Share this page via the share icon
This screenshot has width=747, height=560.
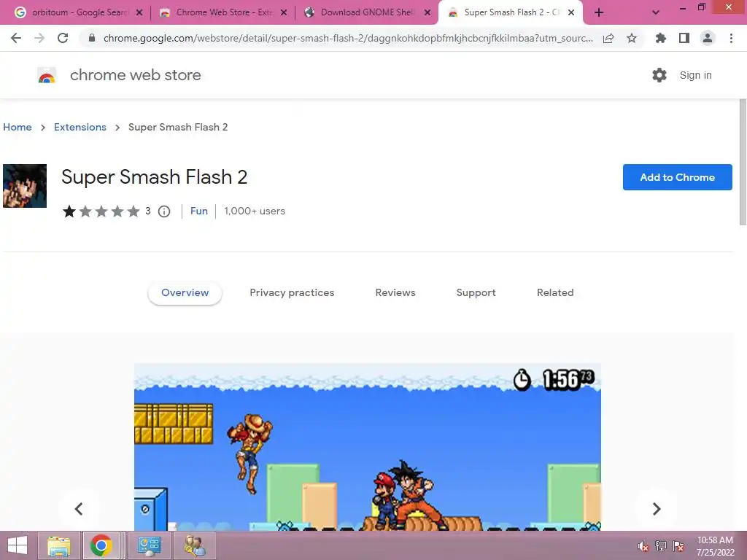point(608,39)
